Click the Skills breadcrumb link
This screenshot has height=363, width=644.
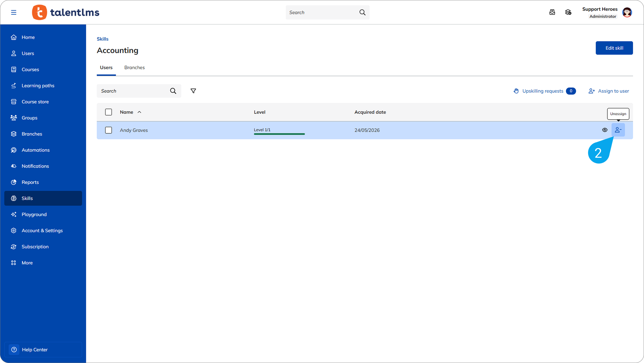click(x=102, y=39)
